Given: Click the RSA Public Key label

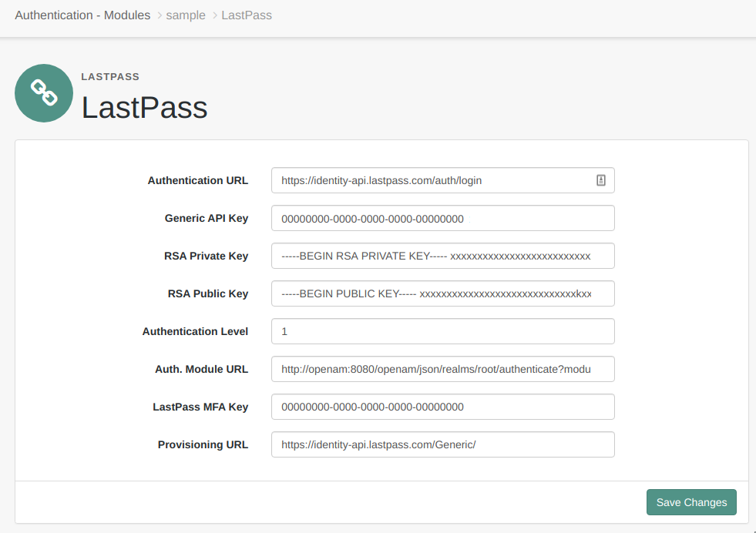Looking at the screenshot, I should [x=208, y=293].
